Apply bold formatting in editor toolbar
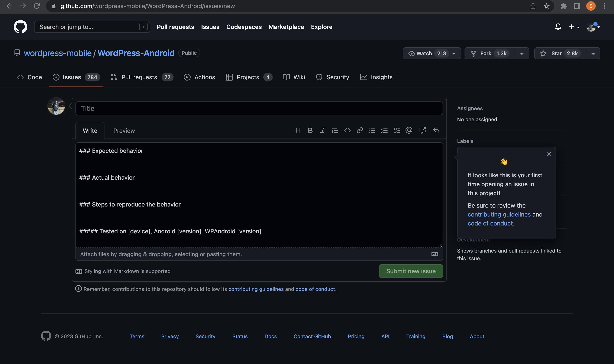Viewport: 614px width, 364px height. pos(310,130)
